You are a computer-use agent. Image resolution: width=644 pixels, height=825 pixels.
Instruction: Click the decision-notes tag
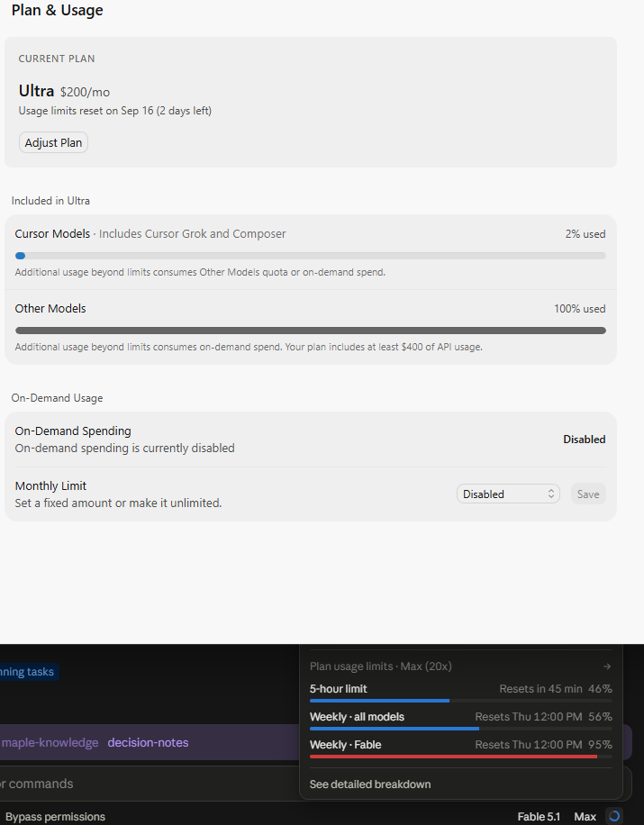pos(148,742)
